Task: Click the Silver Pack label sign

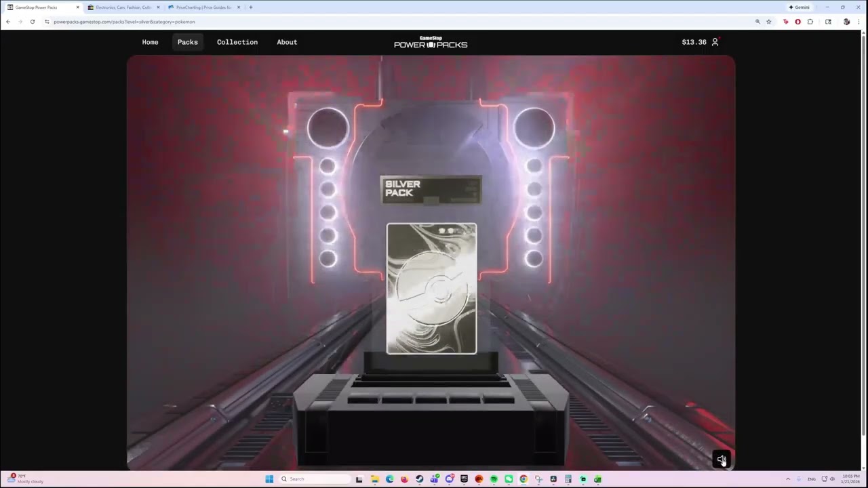Action: tap(431, 189)
